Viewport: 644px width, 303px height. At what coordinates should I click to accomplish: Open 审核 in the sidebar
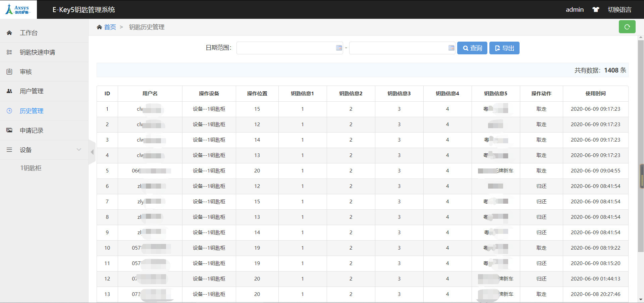click(x=26, y=72)
